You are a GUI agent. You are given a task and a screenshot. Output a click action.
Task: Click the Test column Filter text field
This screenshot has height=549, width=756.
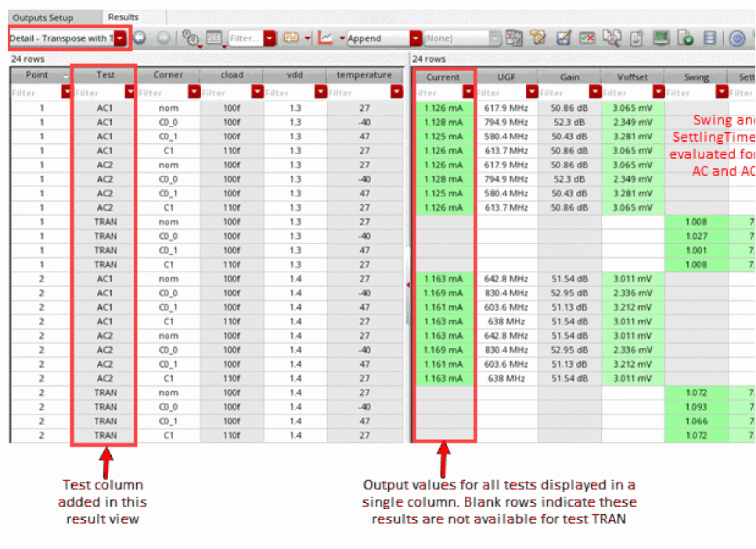coord(99,92)
